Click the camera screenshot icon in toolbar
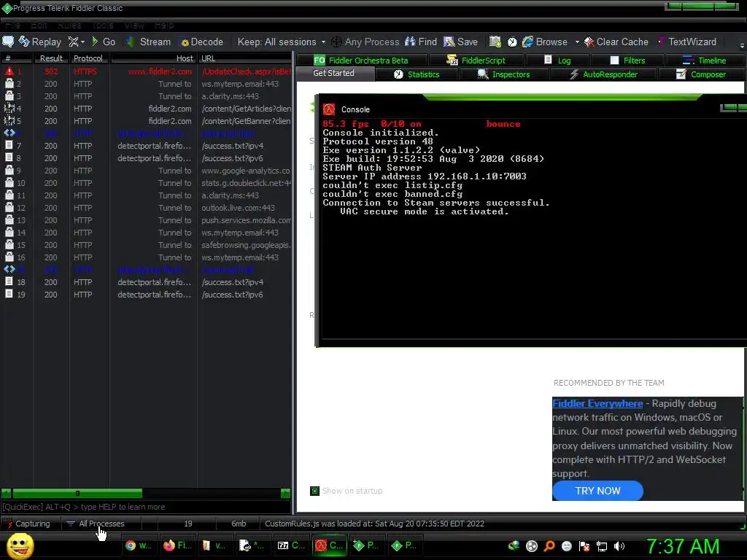 495,42
